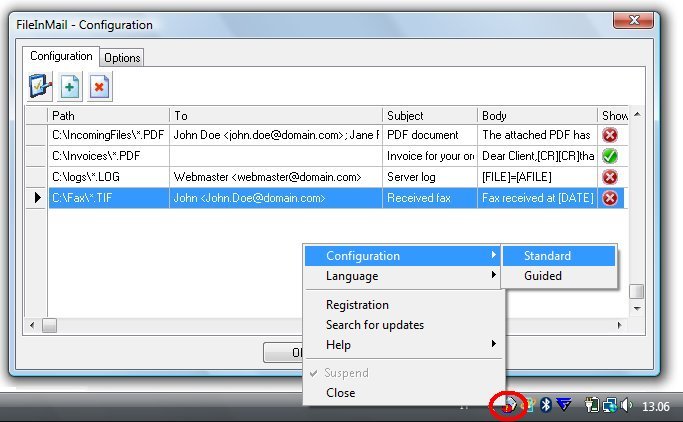Select the C:\IncomingFiles\*.PDF path cell
Viewport: 683px width, 422px height.
[x=108, y=135]
